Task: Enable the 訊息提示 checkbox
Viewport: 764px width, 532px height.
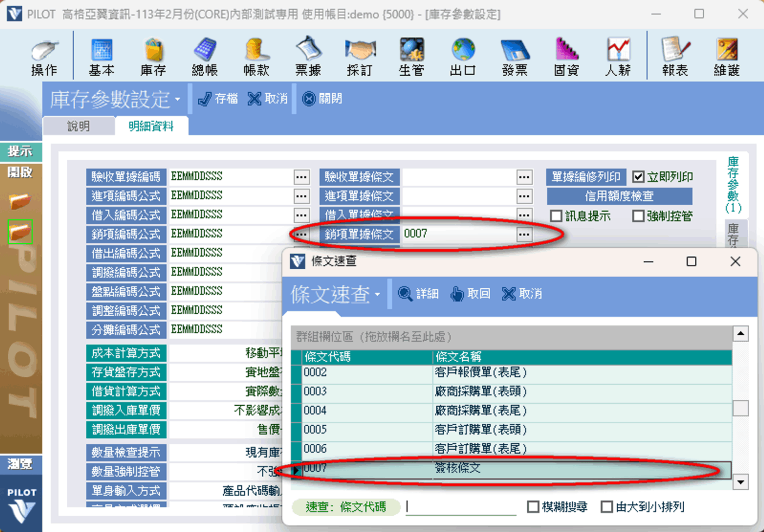Action: tap(556, 216)
